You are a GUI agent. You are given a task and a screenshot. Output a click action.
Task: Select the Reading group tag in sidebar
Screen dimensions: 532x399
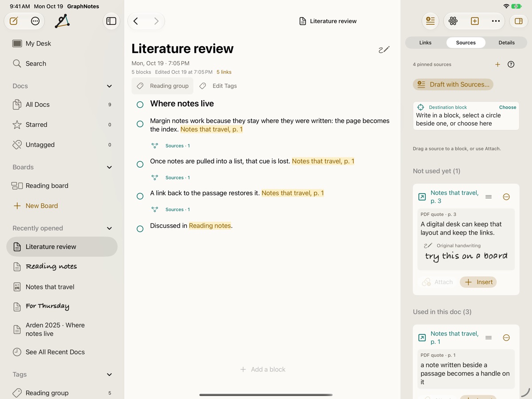click(62, 393)
